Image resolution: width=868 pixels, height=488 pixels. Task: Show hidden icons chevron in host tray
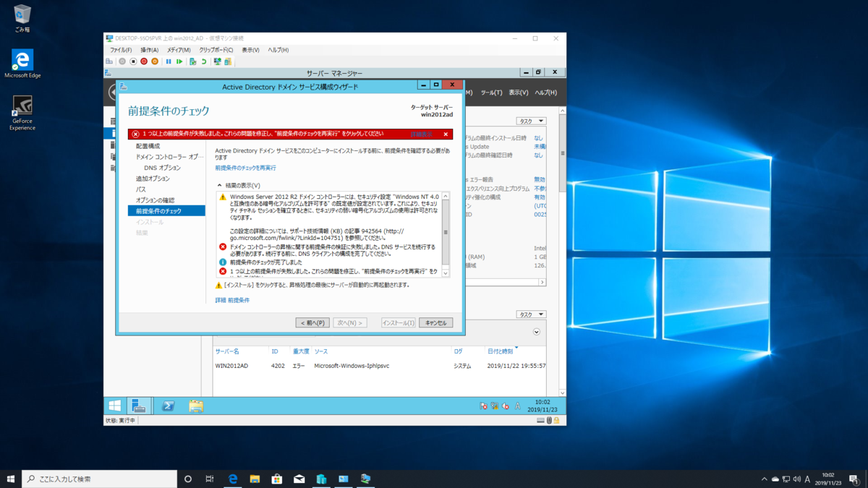[764, 479]
